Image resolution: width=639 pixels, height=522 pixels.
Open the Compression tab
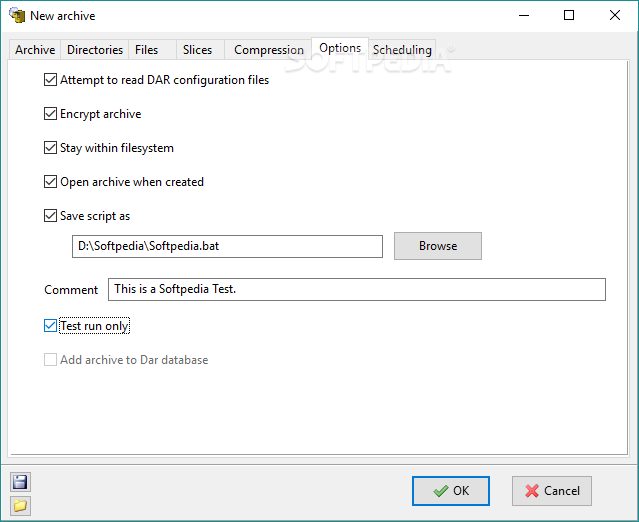(x=269, y=50)
